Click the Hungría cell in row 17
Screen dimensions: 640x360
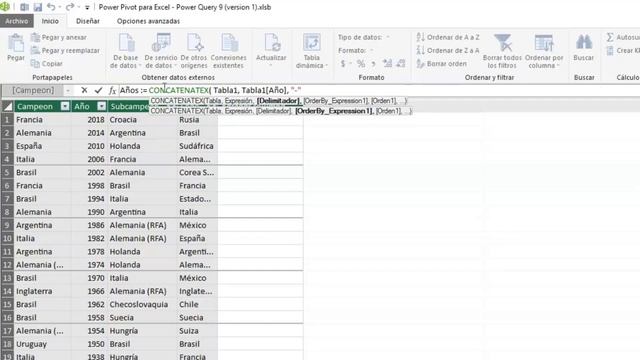pos(142,331)
